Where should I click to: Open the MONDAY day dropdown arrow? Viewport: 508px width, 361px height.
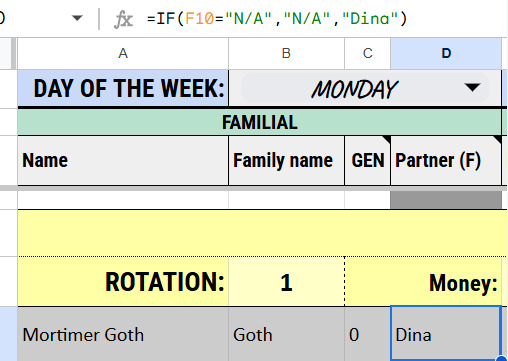click(472, 88)
